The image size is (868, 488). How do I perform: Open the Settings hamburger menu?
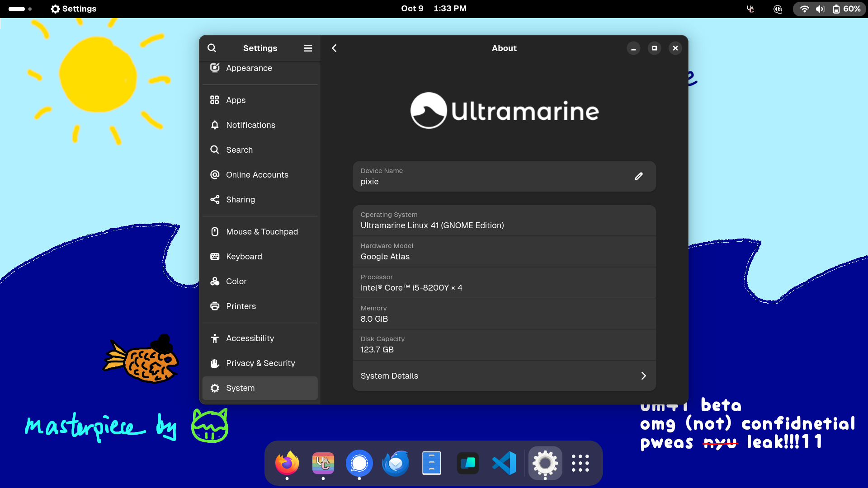click(x=308, y=48)
